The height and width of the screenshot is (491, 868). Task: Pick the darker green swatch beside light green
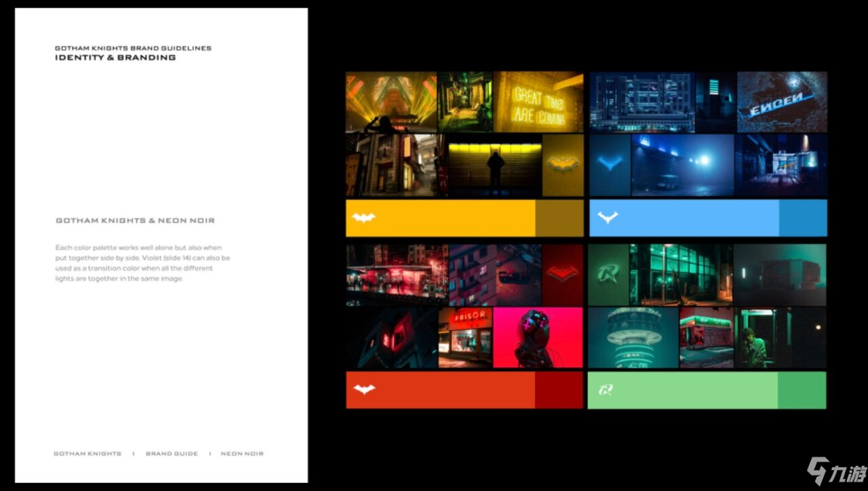pos(802,390)
